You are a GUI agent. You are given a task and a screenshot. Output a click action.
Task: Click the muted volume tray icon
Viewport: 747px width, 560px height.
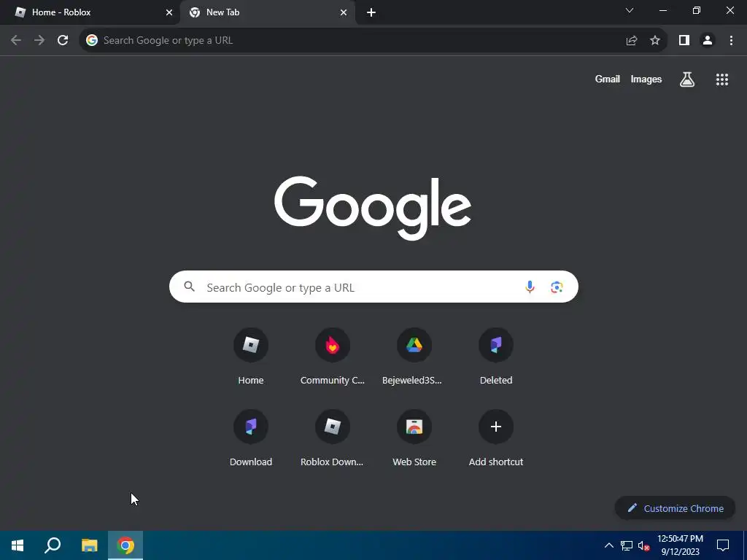[x=643, y=545]
